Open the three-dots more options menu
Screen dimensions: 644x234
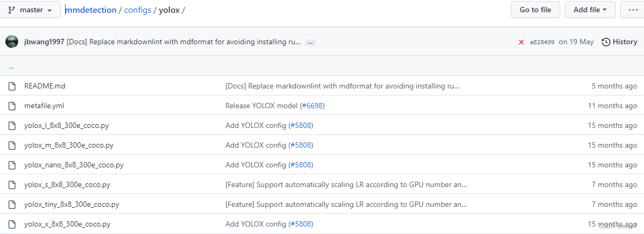coord(633,10)
